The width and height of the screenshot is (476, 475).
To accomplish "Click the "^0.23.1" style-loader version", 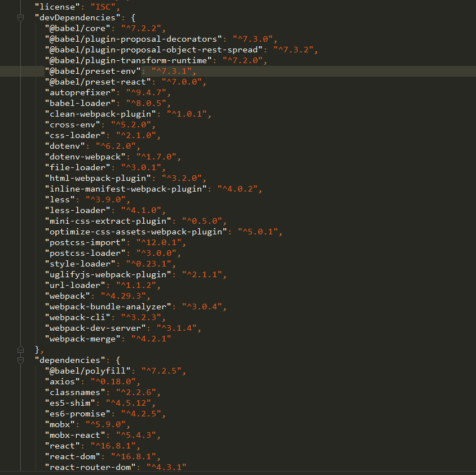I will (x=149, y=264).
